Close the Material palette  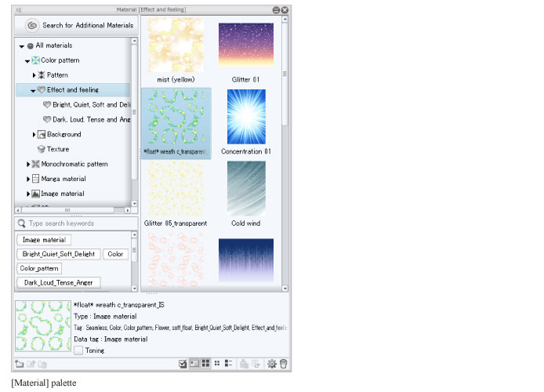[285, 10]
